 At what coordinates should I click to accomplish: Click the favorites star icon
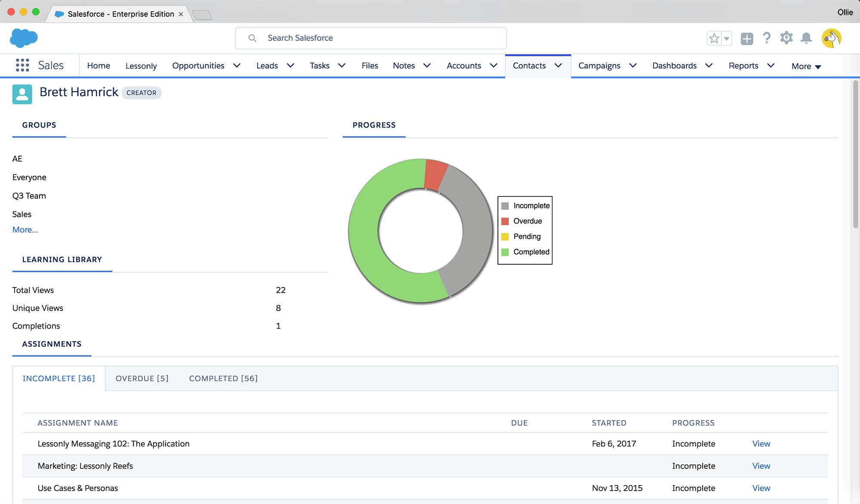coord(714,38)
